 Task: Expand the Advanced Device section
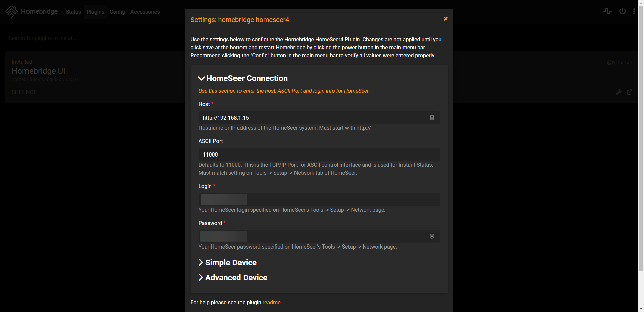(233, 278)
